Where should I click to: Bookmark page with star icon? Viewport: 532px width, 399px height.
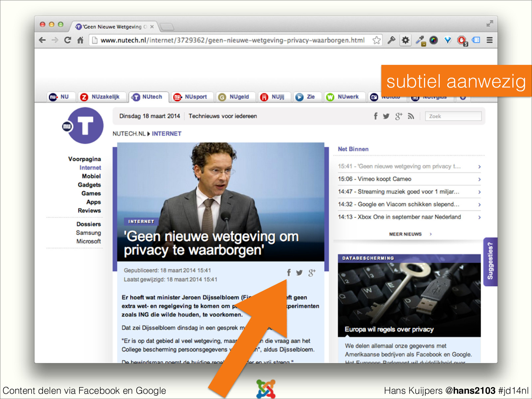point(376,40)
